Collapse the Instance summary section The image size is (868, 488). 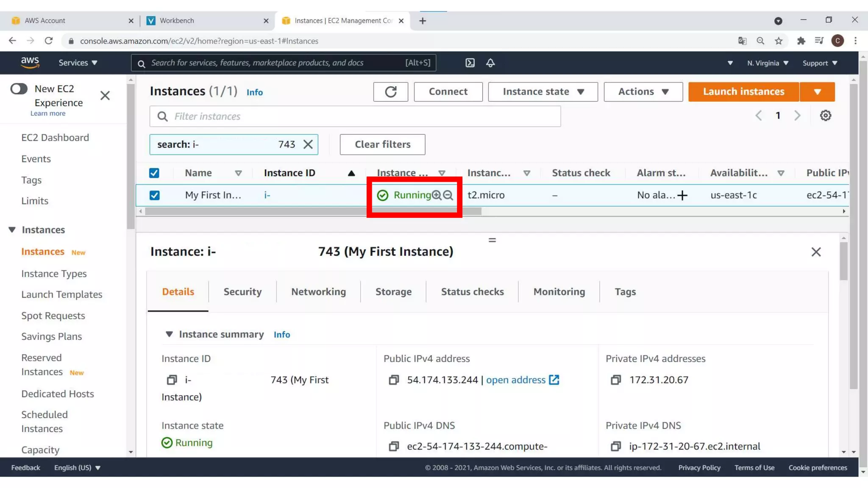tap(169, 334)
